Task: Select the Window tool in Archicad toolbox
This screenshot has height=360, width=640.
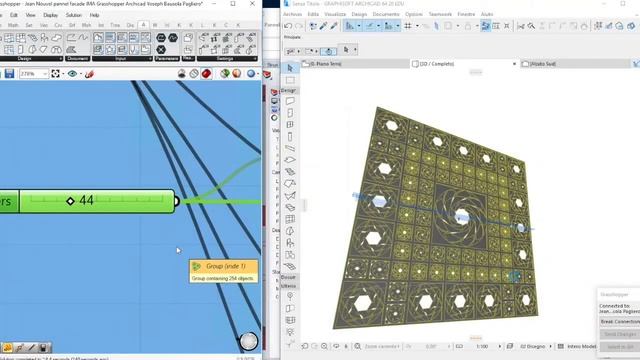Action: 290,124
